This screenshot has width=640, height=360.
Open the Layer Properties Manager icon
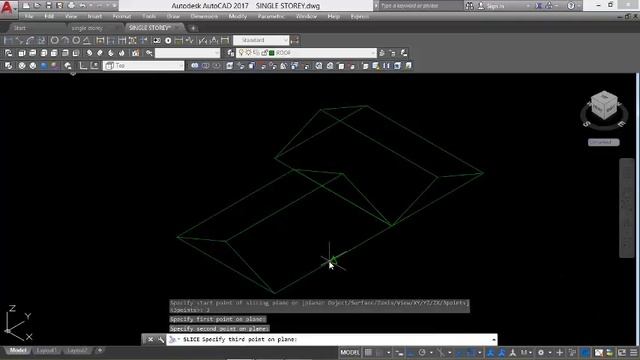tap(231, 53)
